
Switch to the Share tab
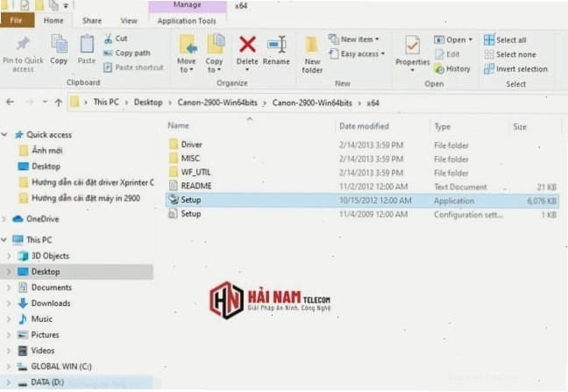click(92, 21)
